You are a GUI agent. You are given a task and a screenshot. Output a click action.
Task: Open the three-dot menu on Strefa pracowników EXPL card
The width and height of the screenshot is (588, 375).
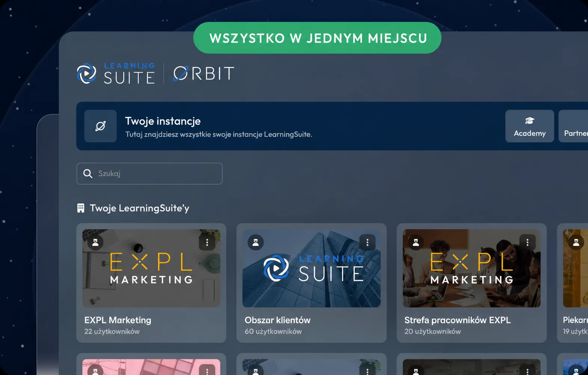(x=527, y=242)
